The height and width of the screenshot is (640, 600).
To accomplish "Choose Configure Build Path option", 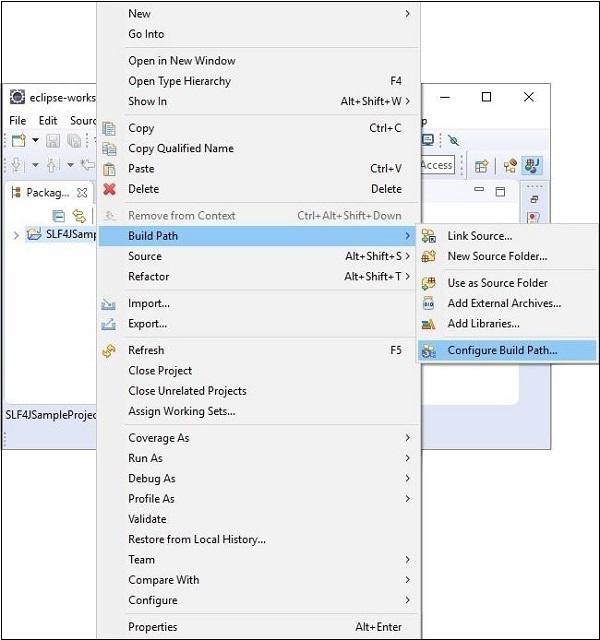I will pos(502,350).
